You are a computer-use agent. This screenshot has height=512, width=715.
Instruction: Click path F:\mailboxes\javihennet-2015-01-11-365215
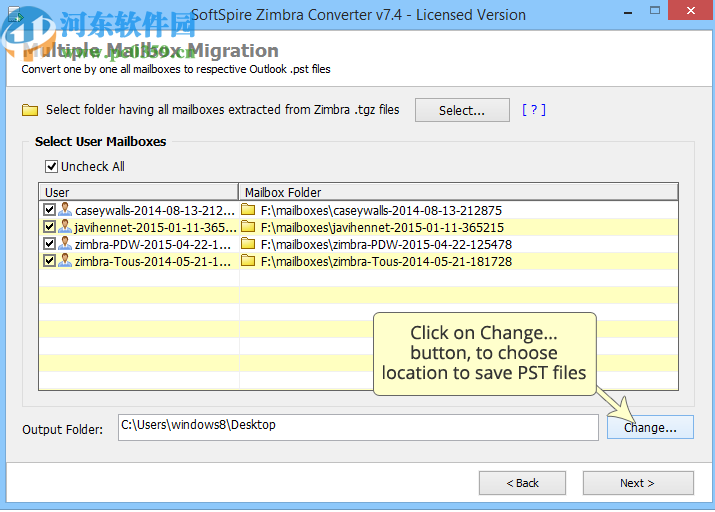tap(382, 227)
